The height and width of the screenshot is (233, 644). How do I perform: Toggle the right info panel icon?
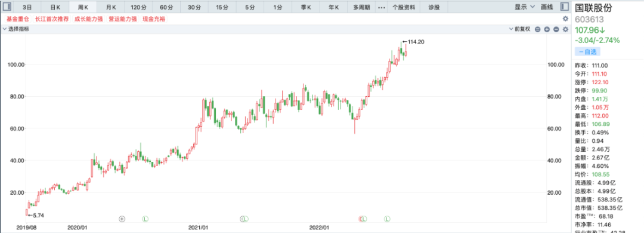pos(565,7)
